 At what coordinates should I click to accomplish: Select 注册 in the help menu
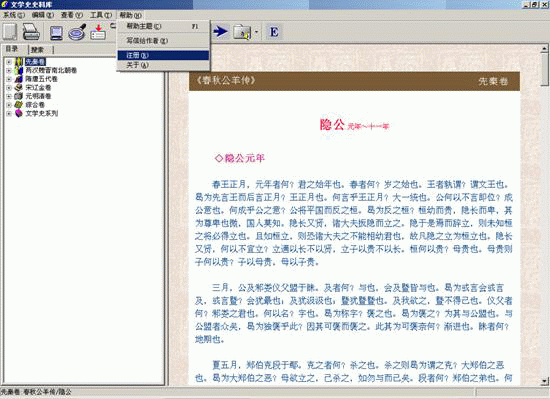click(x=163, y=55)
